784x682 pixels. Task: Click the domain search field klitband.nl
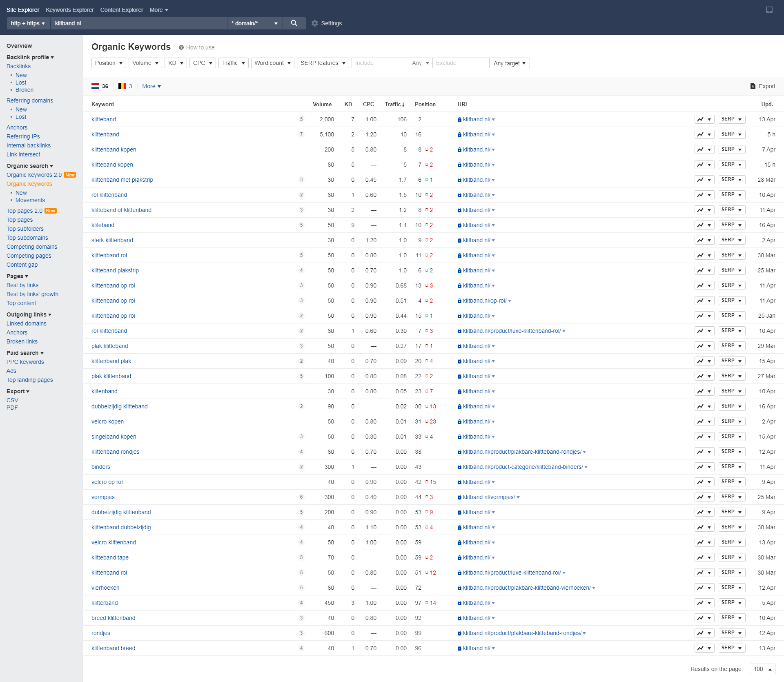click(138, 23)
